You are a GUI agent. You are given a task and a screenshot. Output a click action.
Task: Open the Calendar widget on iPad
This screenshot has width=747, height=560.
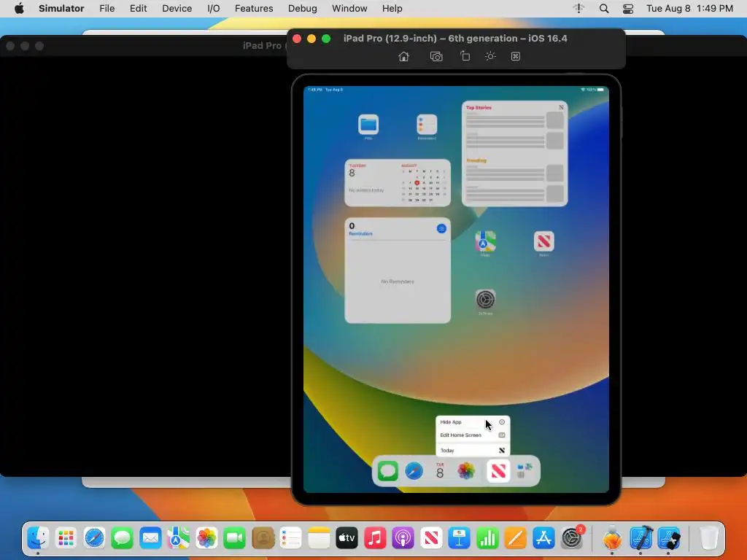[398, 183]
